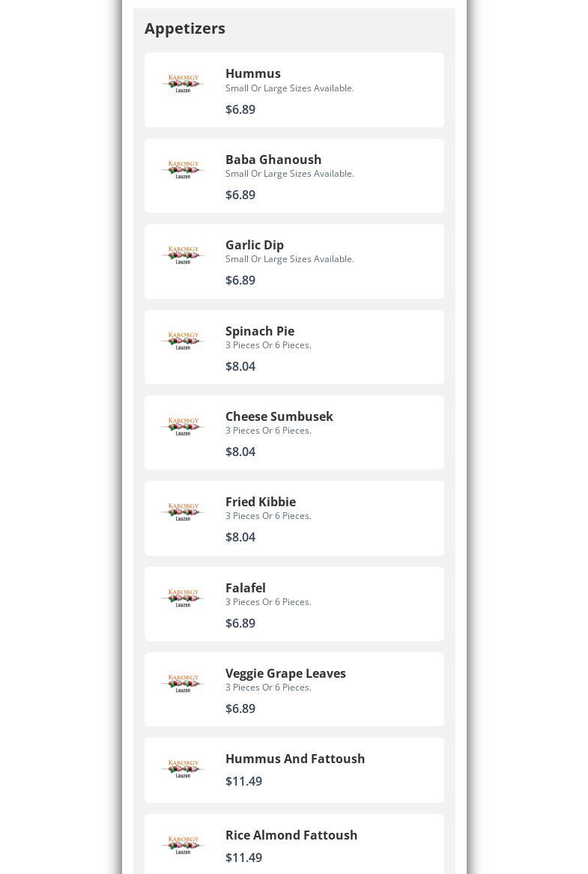Click the Kabobgy logo beside Falafel
Screen dimensions: 588x874
click(x=184, y=597)
